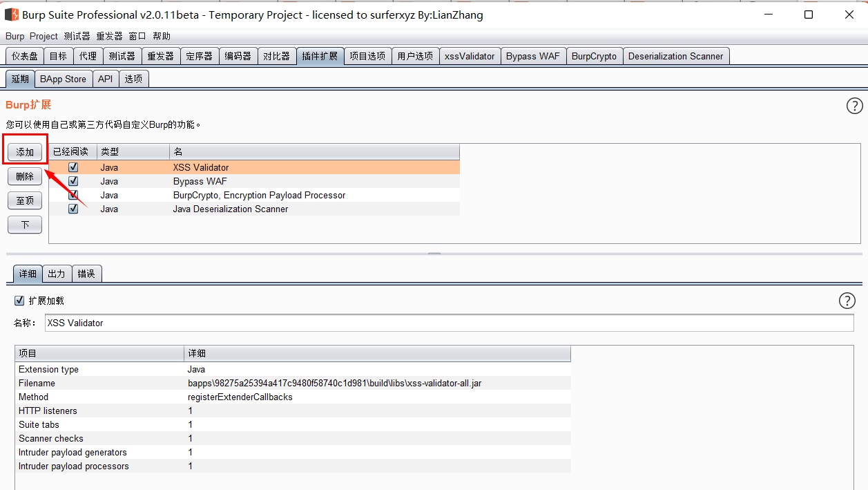Switch to the 出力 output tab
The height and width of the screenshot is (490, 868).
57,274
